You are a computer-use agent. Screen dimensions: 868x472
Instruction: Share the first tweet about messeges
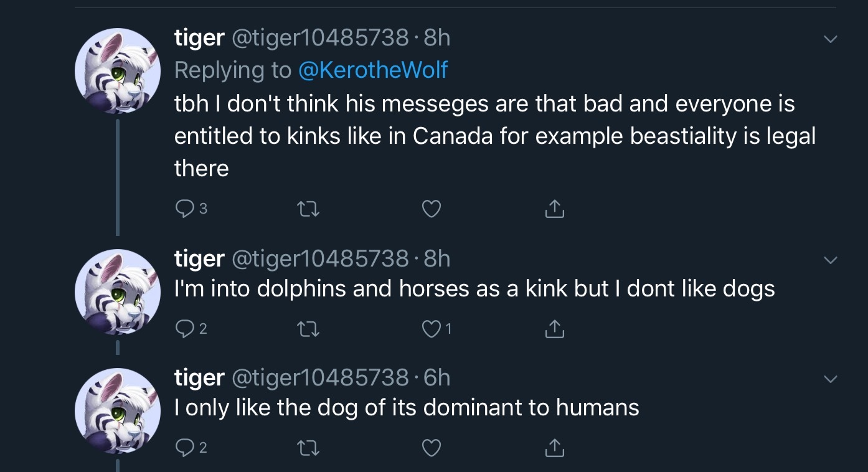tap(554, 209)
